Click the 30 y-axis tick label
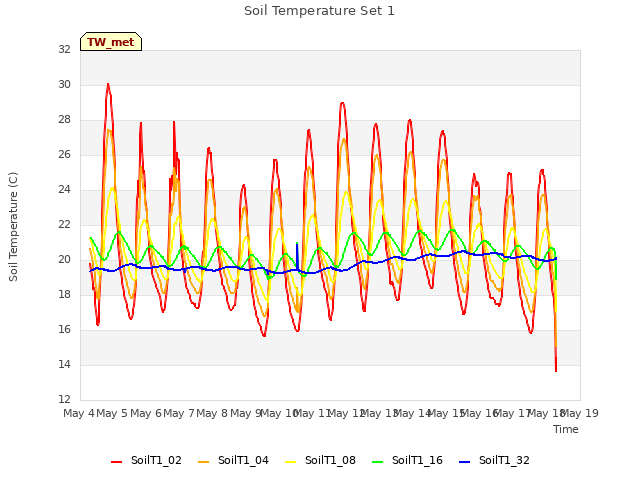This screenshot has height=480, width=640. (64, 84)
